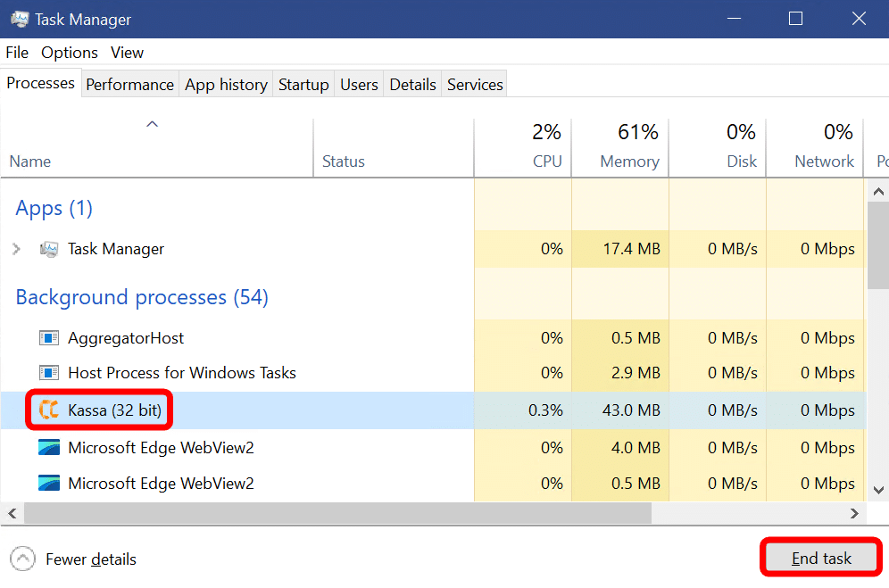This screenshot has width=889, height=588.
Task: Click the Task Manager title bar icon
Action: tap(19, 20)
